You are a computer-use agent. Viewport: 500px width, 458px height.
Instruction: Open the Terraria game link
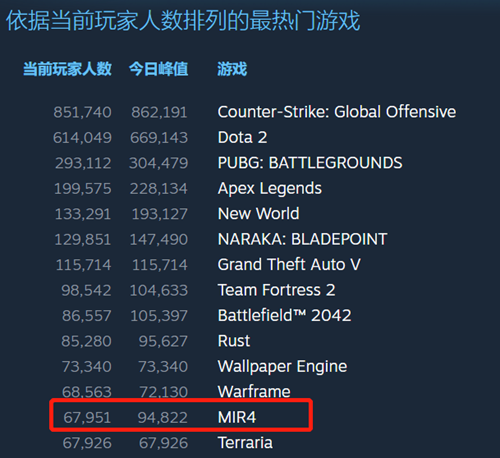[x=245, y=443]
